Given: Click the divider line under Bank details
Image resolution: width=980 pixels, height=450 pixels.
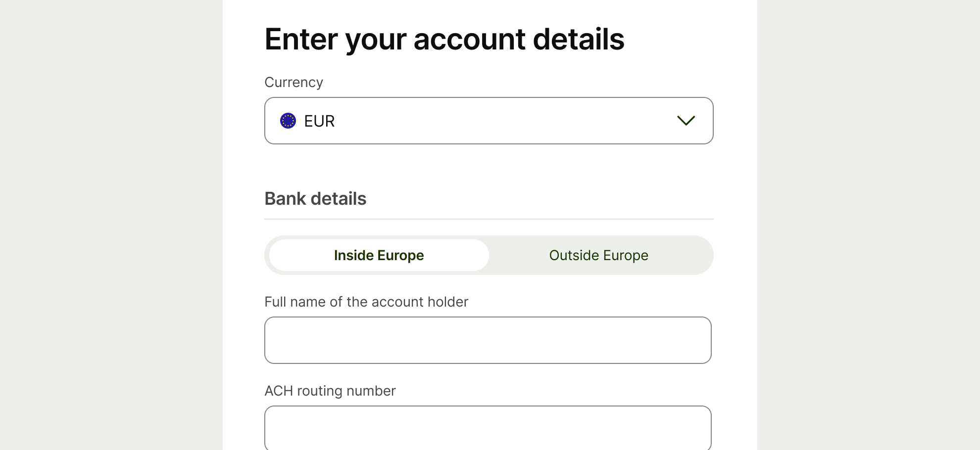Looking at the screenshot, I should [x=489, y=219].
